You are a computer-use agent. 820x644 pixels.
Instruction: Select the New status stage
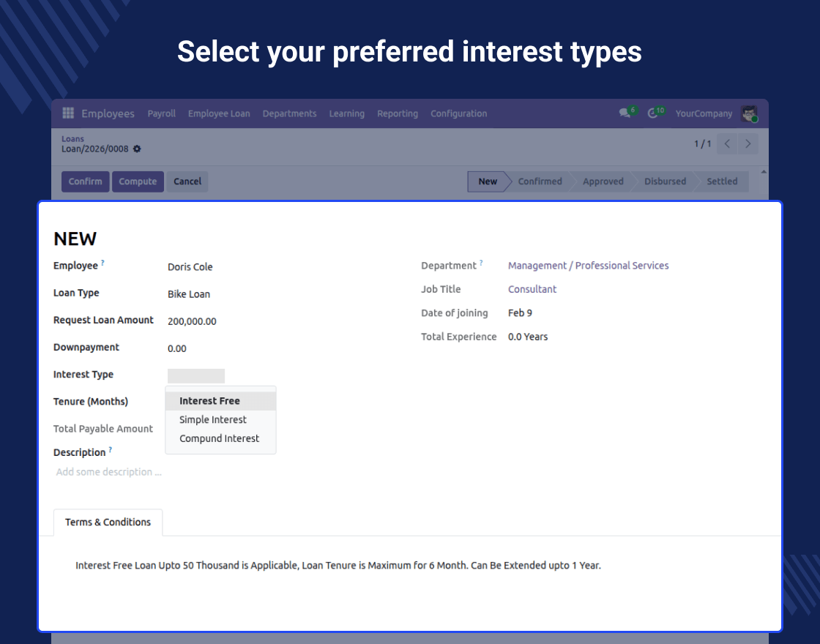pyautogui.click(x=488, y=181)
